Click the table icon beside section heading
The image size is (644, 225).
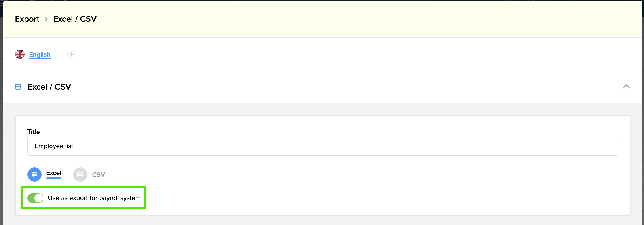pos(18,87)
